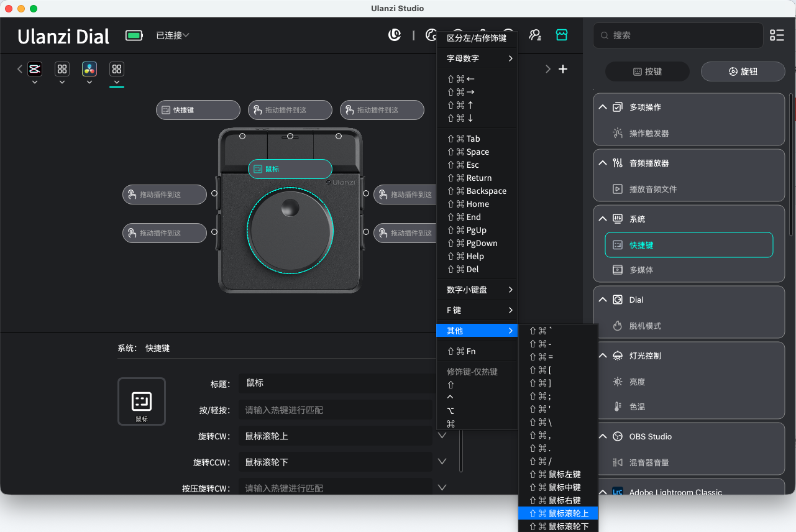Click the lower left 拖动插件到这 slot
Viewport: 796px width, 532px height.
click(x=165, y=233)
